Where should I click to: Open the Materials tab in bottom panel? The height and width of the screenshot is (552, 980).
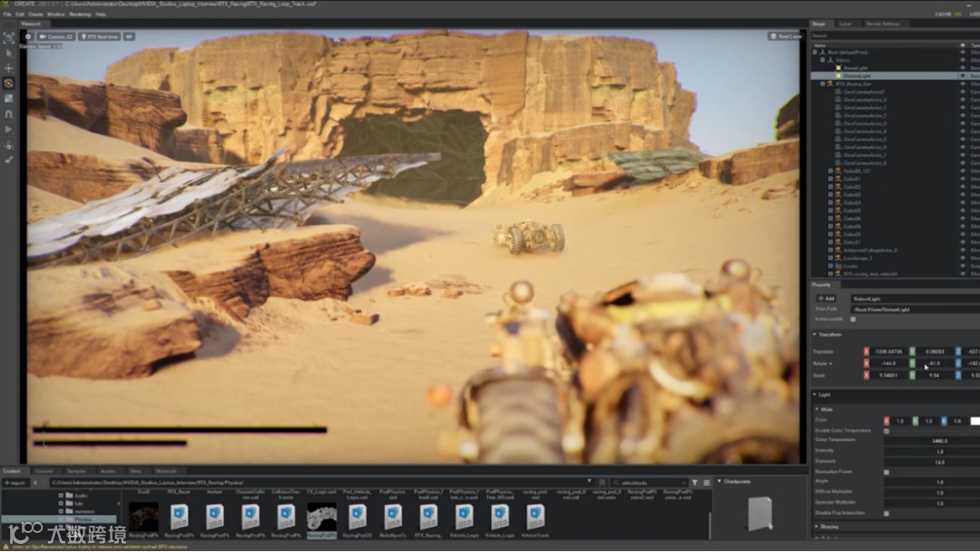pos(166,471)
